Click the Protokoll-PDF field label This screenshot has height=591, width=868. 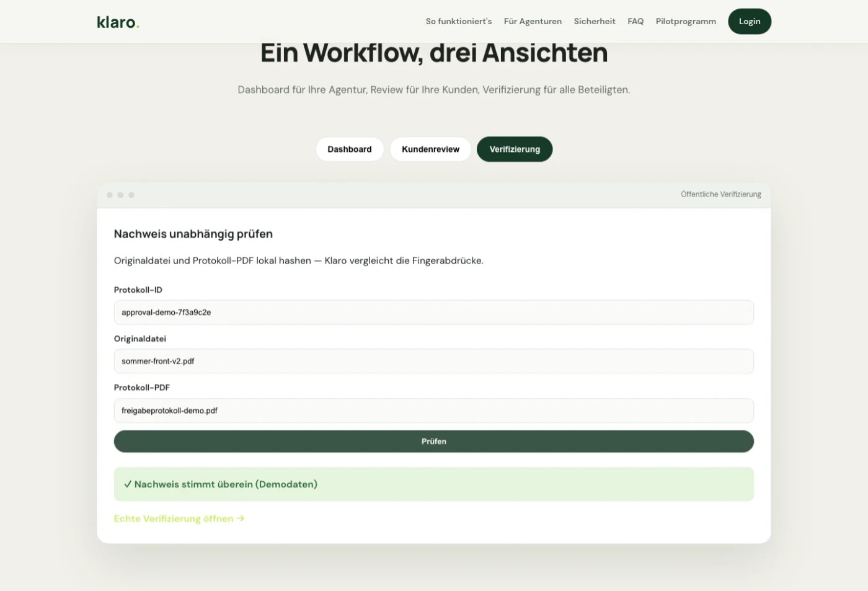pyautogui.click(x=142, y=388)
